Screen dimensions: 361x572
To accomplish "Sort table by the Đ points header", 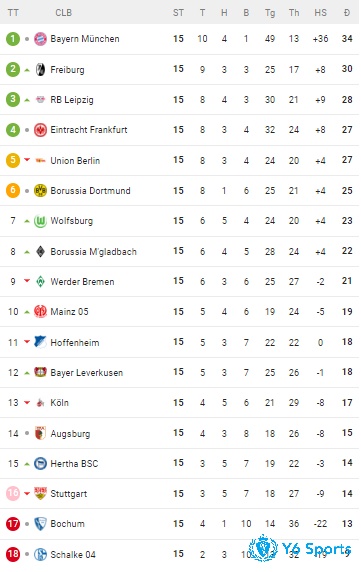I will (x=347, y=13).
